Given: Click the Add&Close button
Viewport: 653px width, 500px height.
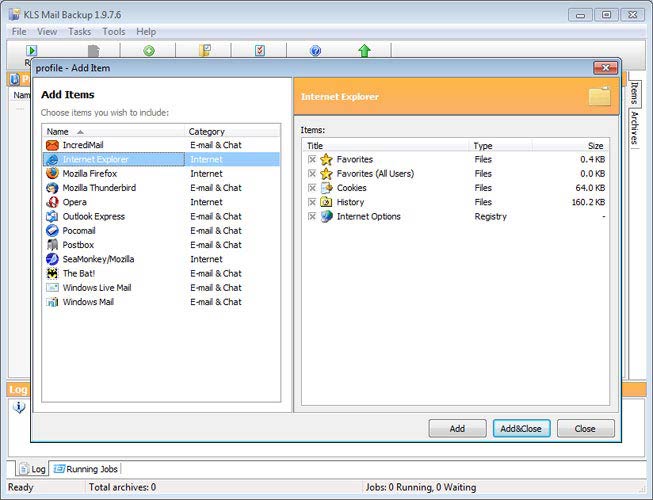Looking at the screenshot, I should tap(521, 428).
